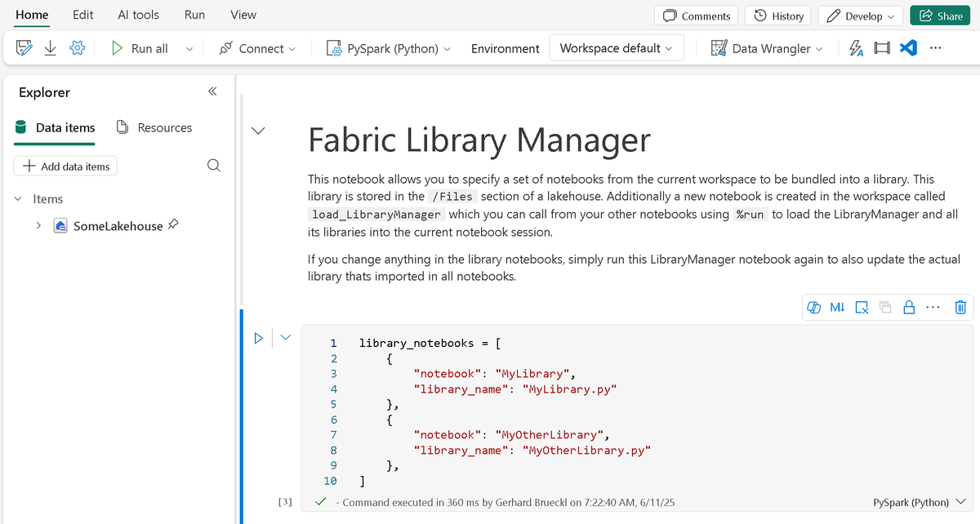This screenshot has width=980, height=524.
Task: Click the Environment label
Action: pos(506,49)
